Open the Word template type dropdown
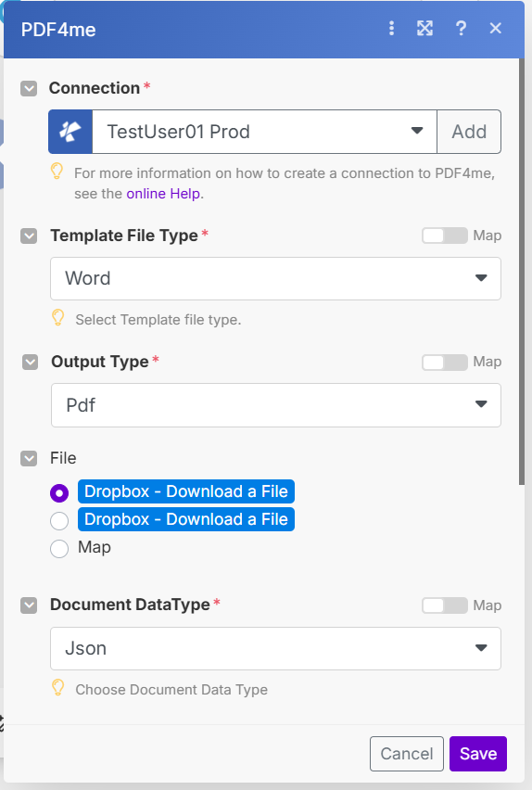 [x=275, y=278]
